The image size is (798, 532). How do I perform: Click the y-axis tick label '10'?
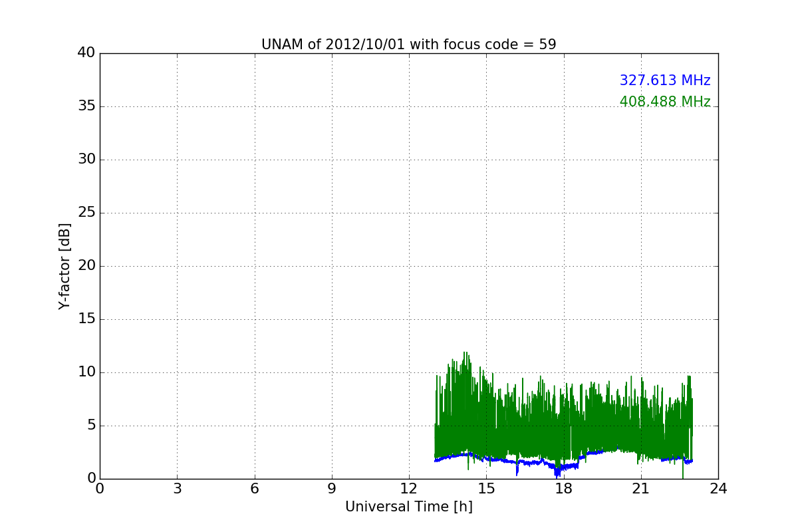click(86, 372)
